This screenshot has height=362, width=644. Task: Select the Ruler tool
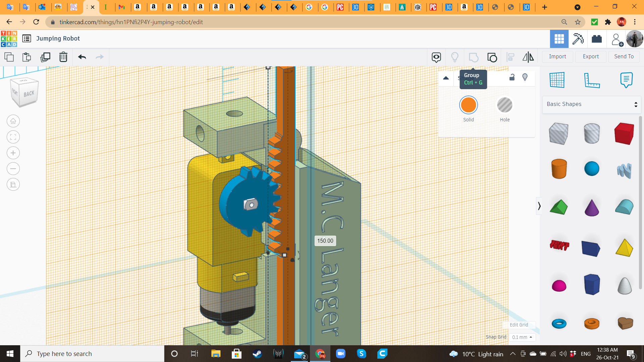tap(592, 80)
